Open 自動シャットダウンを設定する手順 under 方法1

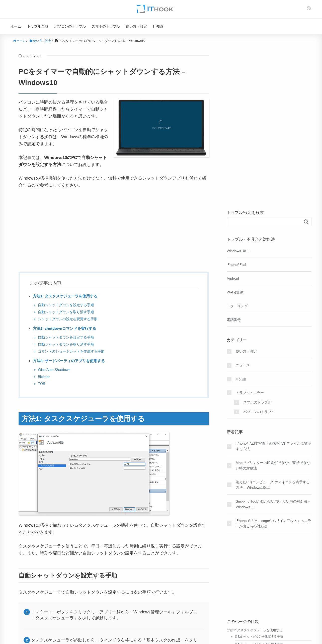click(66, 305)
